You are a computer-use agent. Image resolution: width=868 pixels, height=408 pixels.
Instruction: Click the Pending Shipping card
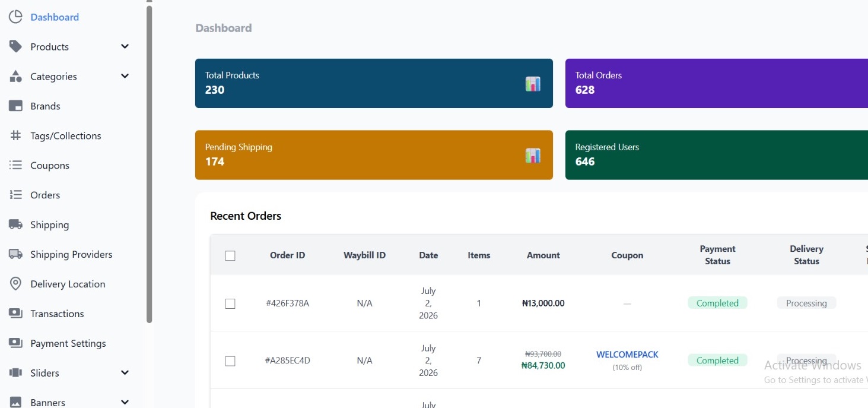374,155
